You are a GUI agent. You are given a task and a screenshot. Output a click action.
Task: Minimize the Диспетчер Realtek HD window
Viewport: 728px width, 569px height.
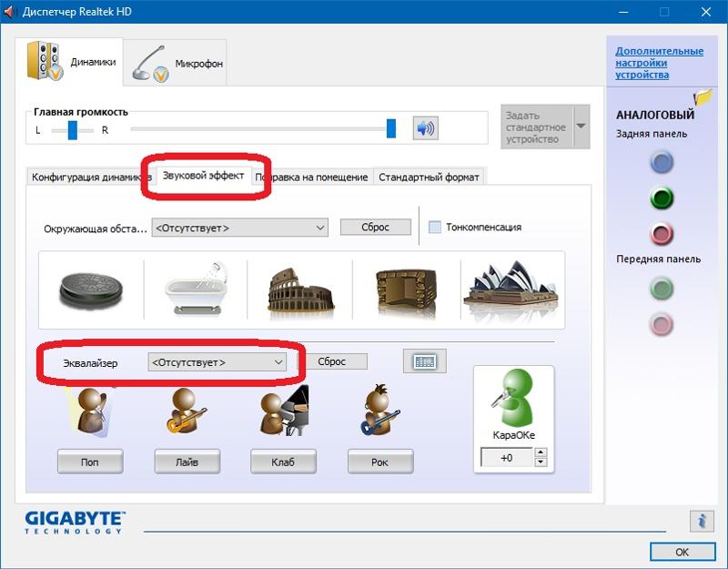[x=623, y=12]
